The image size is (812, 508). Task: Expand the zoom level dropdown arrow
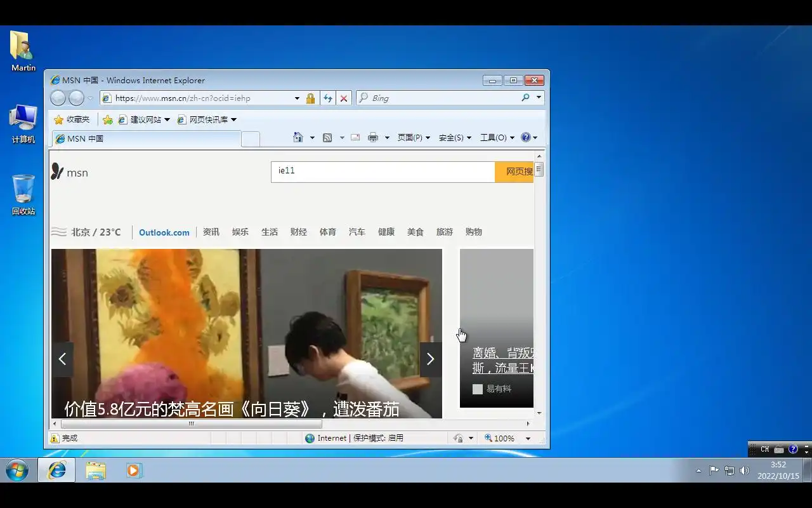(528, 439)
